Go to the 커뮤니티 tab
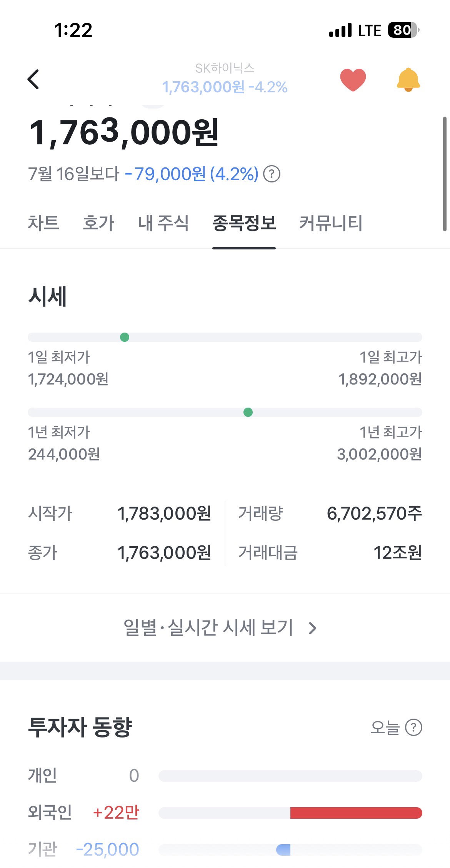 tap(331, 223)
